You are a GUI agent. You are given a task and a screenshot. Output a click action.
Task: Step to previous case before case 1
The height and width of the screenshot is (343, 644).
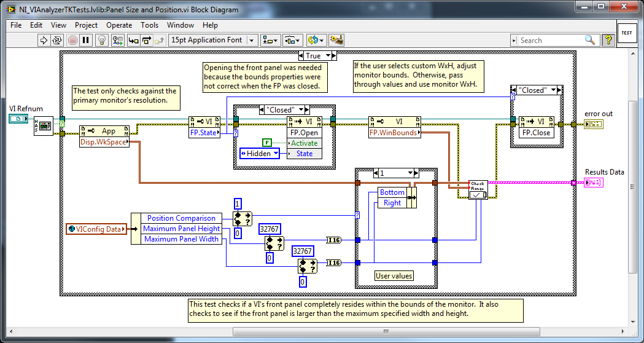[x=376, y=173]
